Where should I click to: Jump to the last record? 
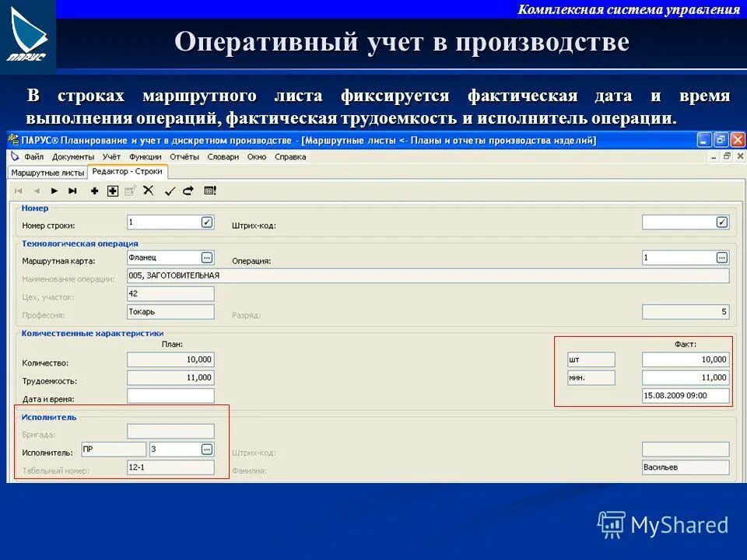coord(71,190)
